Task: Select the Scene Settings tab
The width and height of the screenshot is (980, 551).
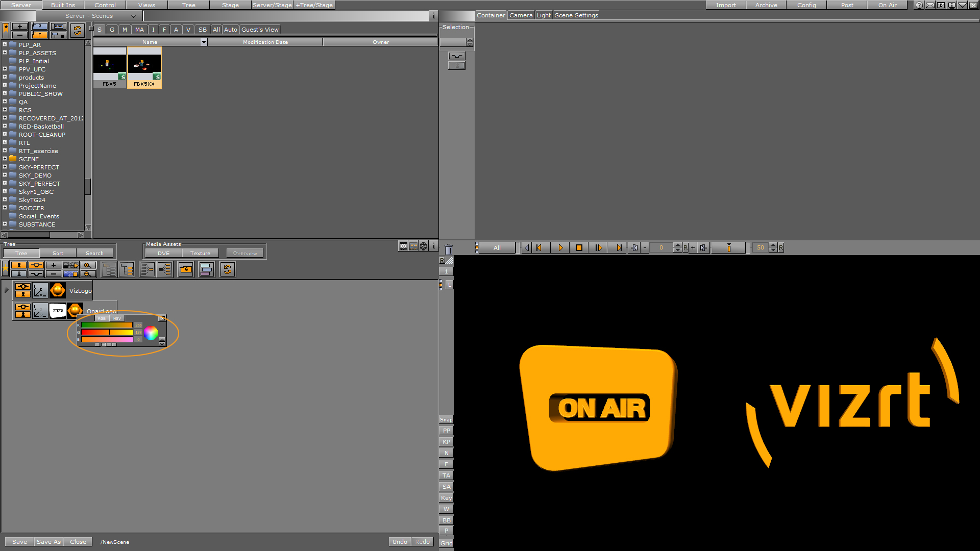Action: (x=575, y=15)
